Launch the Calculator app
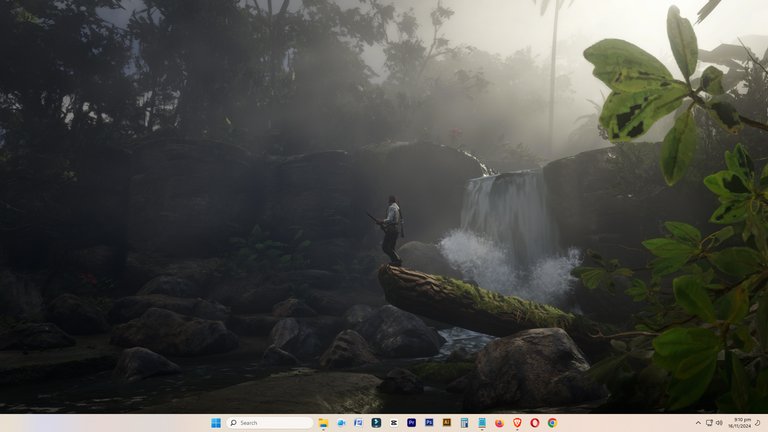The image size is (768, 432). click(464, 423)
